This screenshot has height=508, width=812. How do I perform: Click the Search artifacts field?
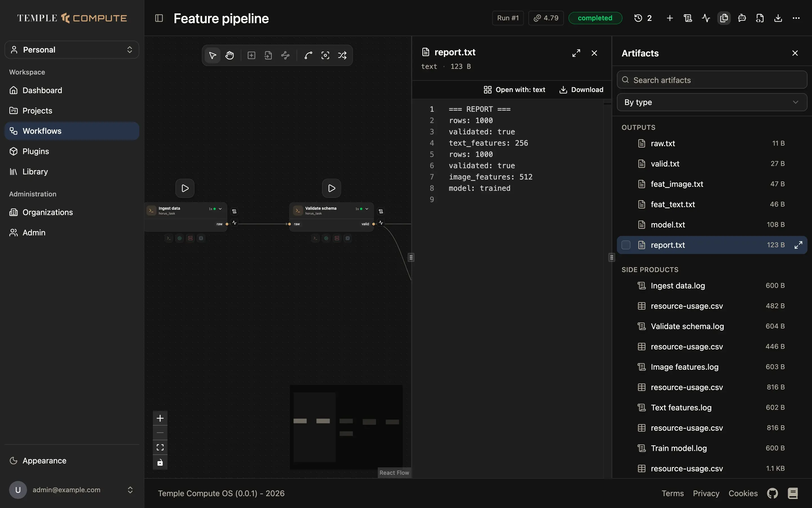click(x=712, y=80)
